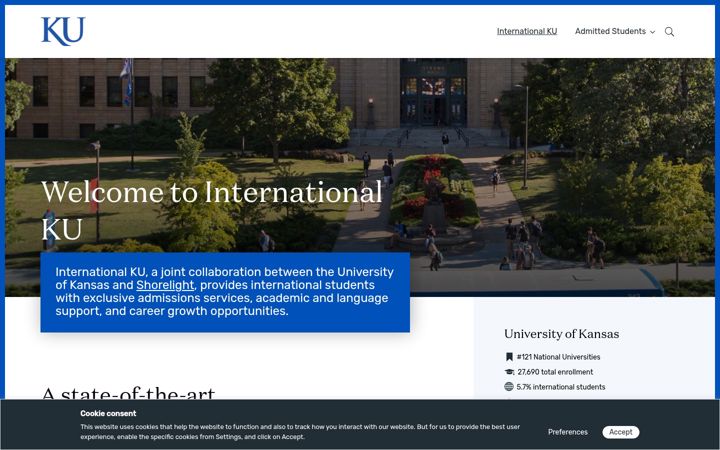Follow the Shorelight link in the blue box
This screenshot has height=450, width=720.
tap(165, 285)
